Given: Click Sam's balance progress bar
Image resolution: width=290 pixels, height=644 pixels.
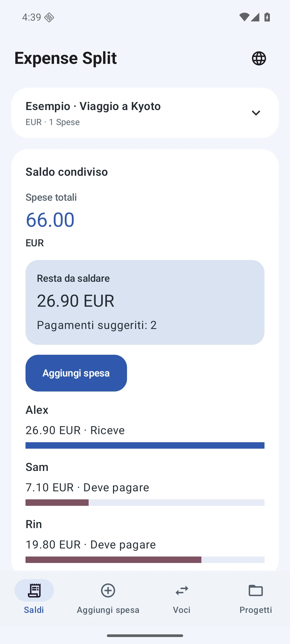Looking at the screenshot, I should (145, 503).
